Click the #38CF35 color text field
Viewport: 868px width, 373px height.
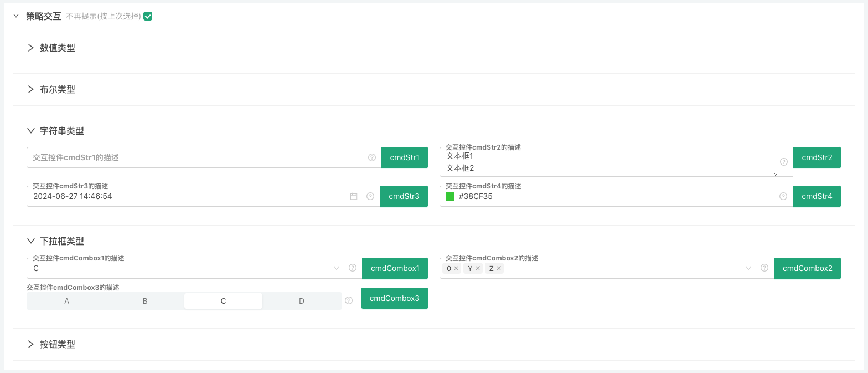[x=617, y=196]
